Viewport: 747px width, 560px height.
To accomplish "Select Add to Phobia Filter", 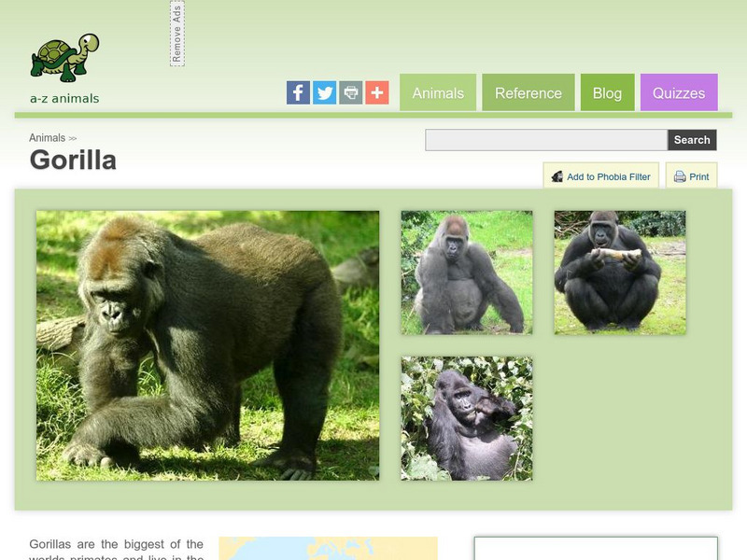I will (600, 175).
